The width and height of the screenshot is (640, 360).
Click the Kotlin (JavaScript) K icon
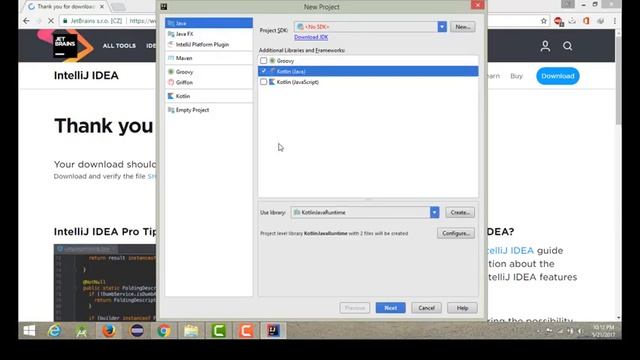tap(272, 82)
